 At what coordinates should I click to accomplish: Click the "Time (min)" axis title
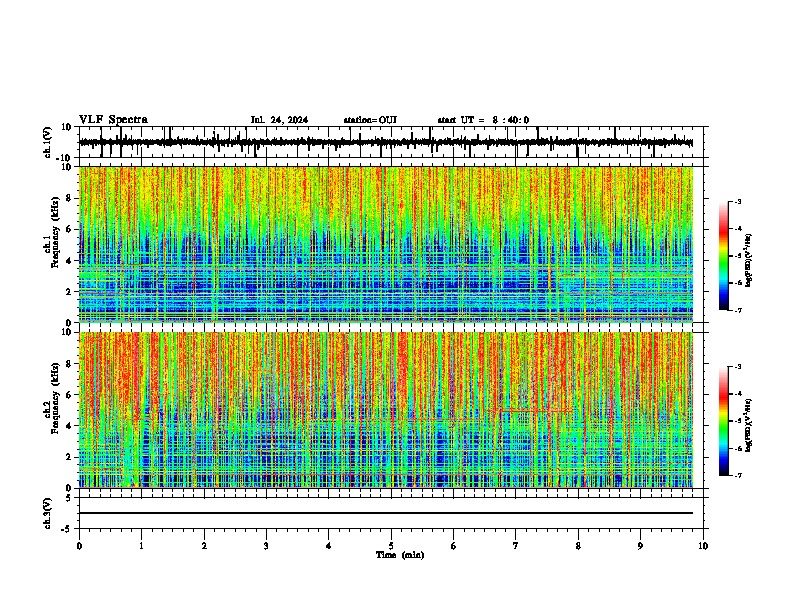[400, 555]
